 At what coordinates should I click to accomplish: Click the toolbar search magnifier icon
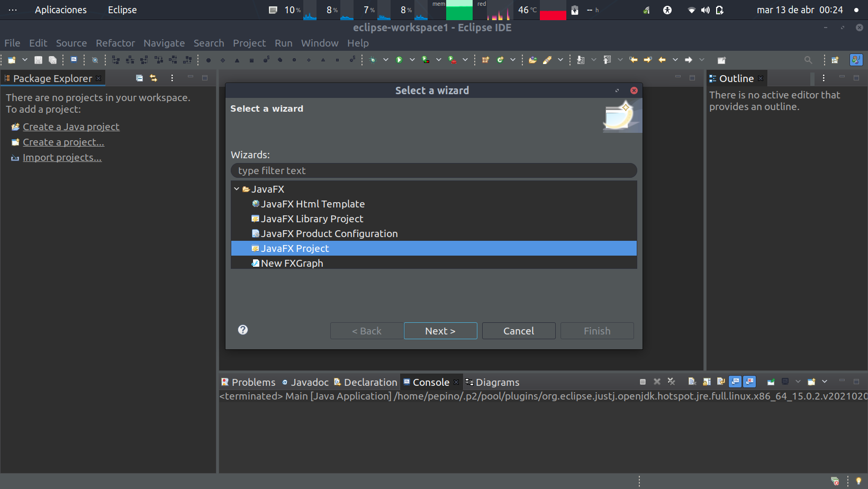808,60
